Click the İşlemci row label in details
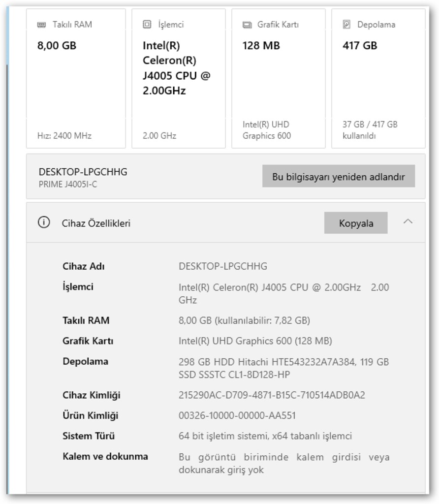The height and width of the screenshot is (504, 439). click(x=78, y=287)
